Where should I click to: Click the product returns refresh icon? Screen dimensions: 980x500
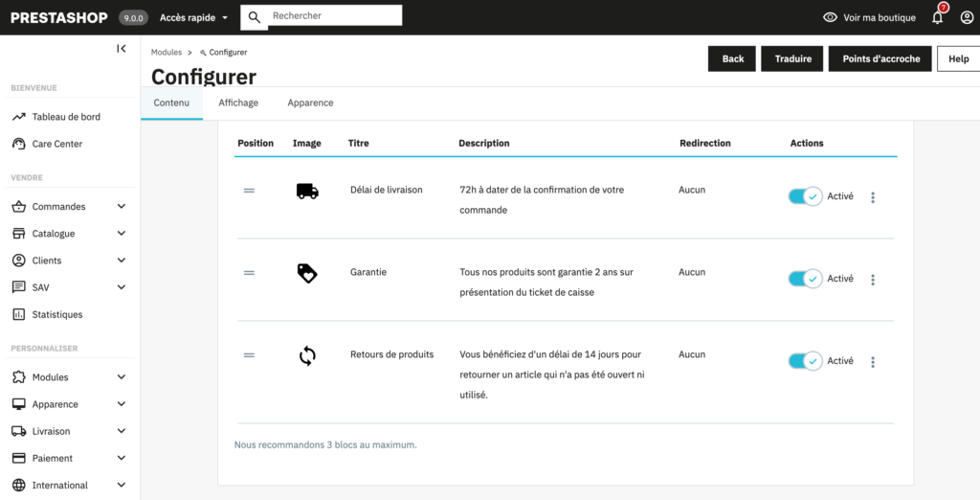pyautogui.click(x=307, y=356)
